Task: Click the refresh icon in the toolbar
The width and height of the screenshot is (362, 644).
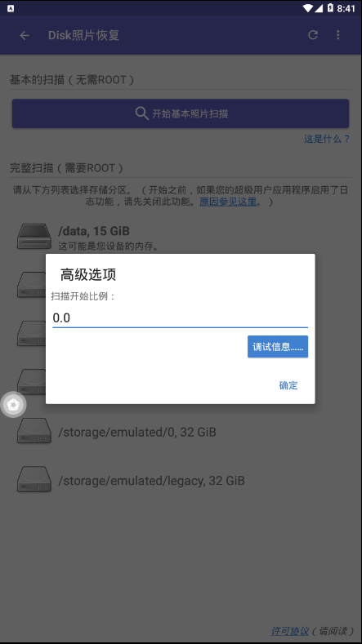Action: click(x=313, y=35)
